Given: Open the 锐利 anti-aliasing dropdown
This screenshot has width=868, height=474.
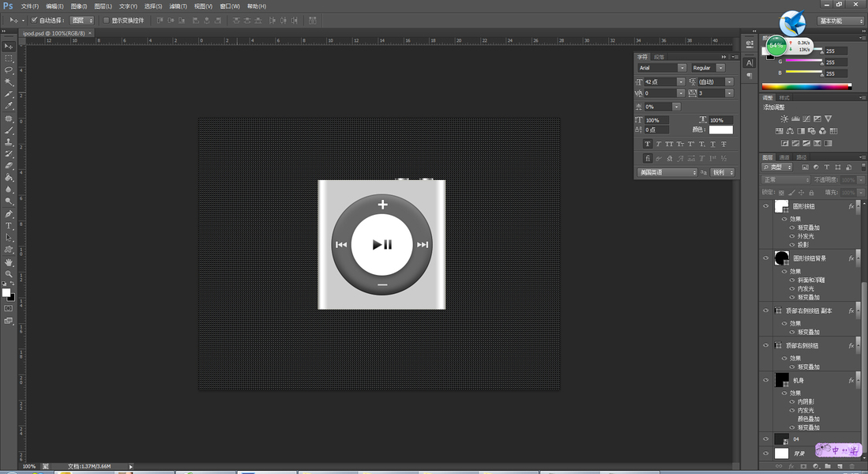Looking at the screenshot, I should coord(723,173).
